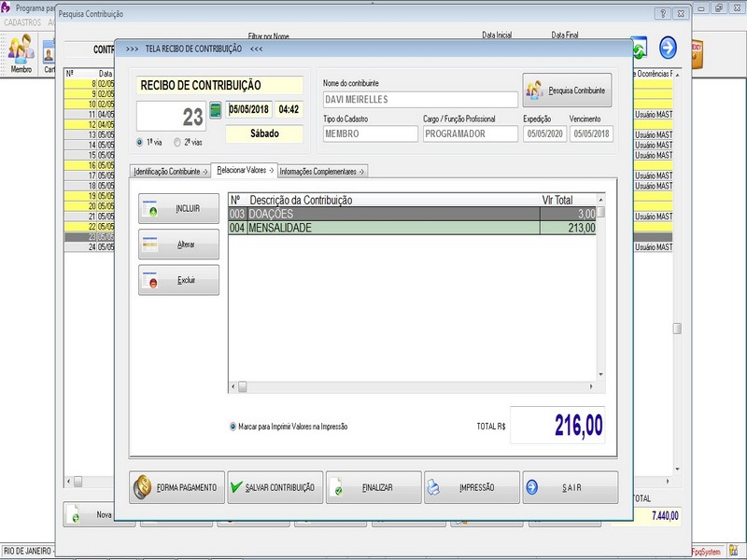
Task: Click the Tipo do Cadastro field MEMBRO
Action: click(x=370, y=133)
